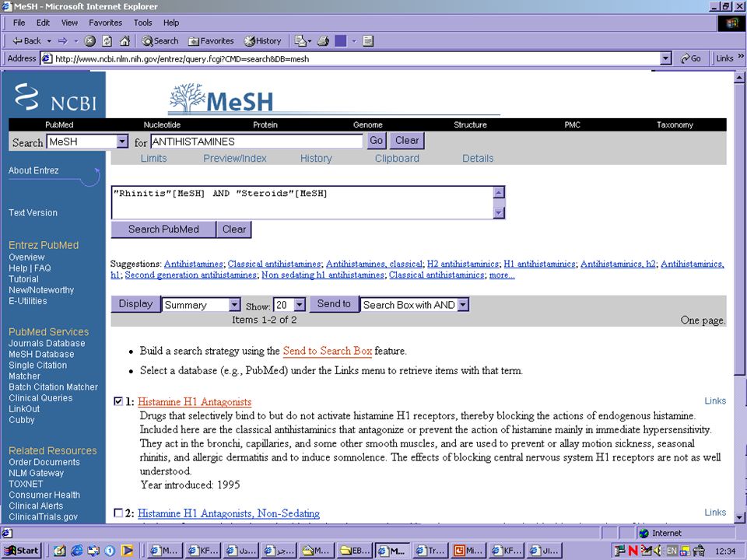
Task: Click the Refresh page icon
Action: (x=107, y=41)
